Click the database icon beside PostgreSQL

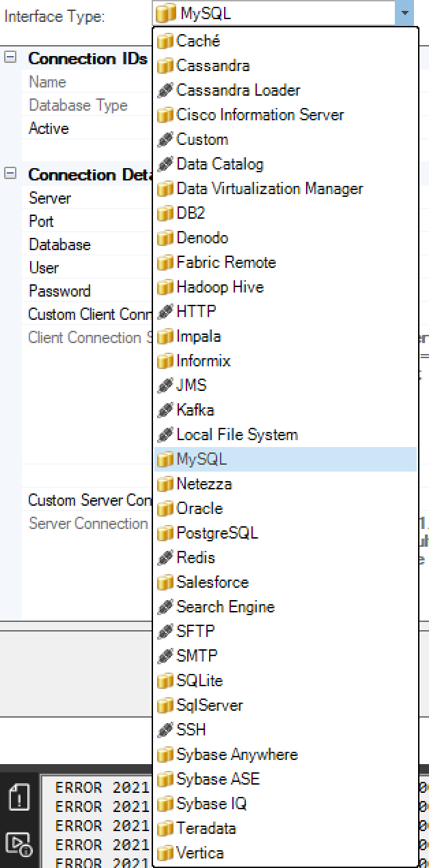[165, 533]
